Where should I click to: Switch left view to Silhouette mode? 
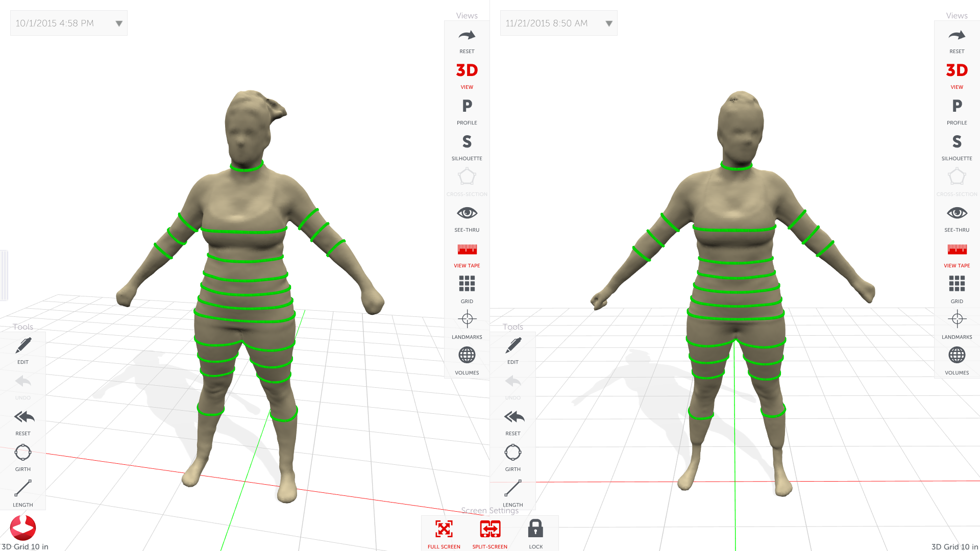coord(467,142)
